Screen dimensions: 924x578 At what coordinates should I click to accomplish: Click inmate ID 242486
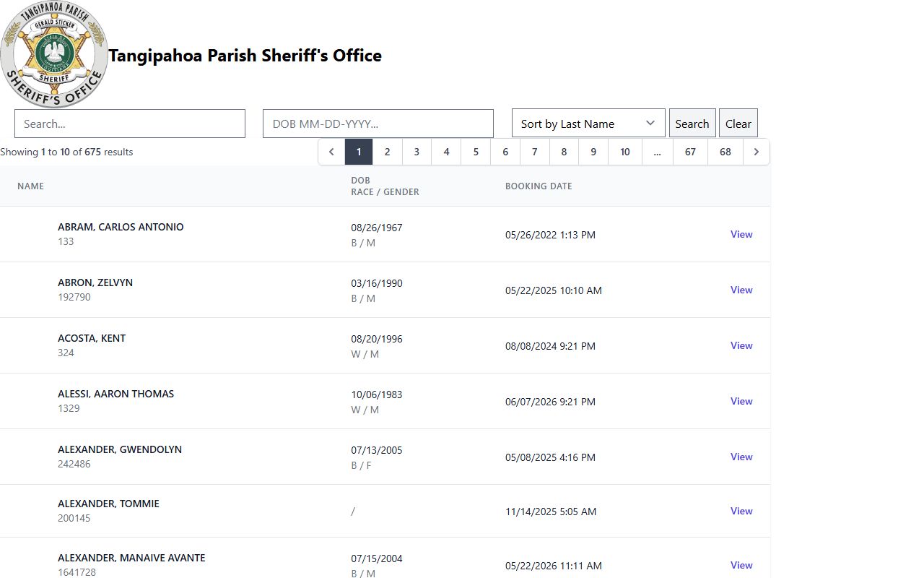tap(74, 464)
